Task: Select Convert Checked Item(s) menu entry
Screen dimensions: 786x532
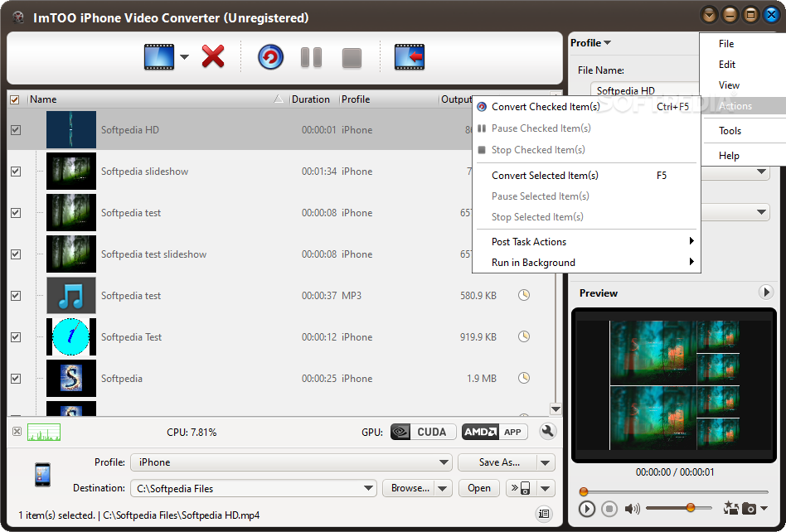Action: [x=586, y=107]
